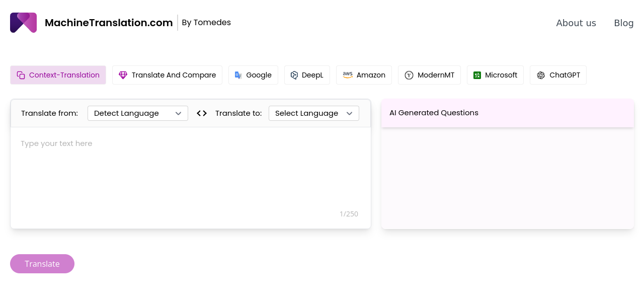Screen dimensions: 644x302
Task: Click the AWS Amazon icon
Action: pyautogui.click(x=348, y=75)
